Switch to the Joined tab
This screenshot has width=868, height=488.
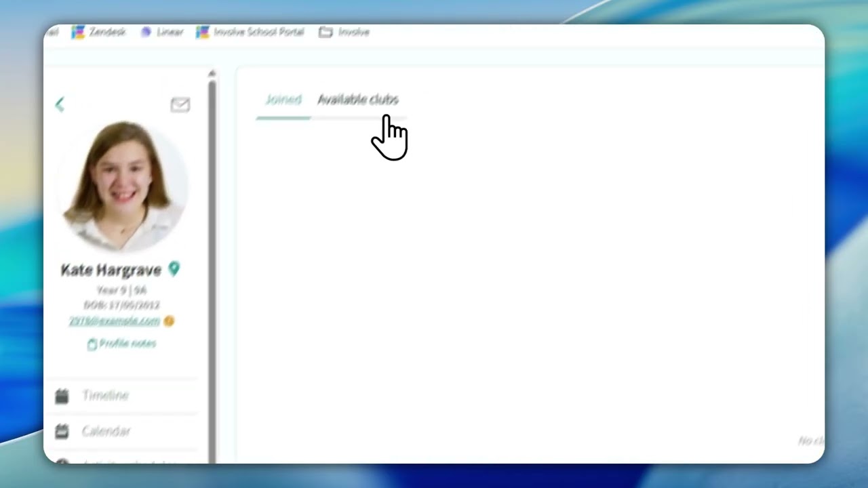283,100
